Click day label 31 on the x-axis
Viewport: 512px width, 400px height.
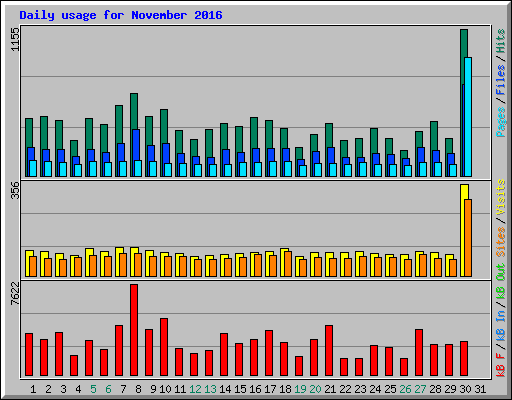click(x=480, y=389)
